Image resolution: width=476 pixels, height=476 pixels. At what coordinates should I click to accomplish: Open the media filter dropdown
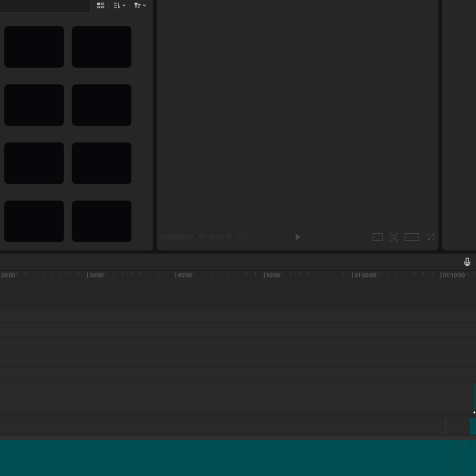click(140, 5)
